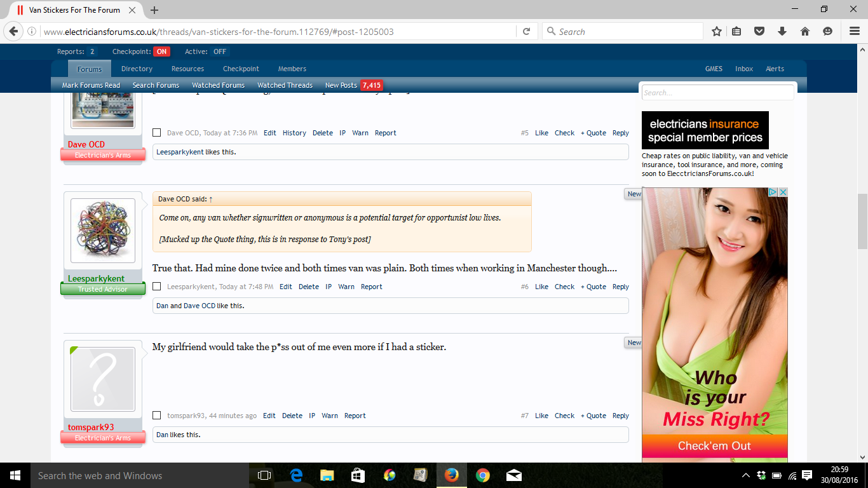Toggle the Active OFF badge
The width and height of the screenshot is (868, 488).
[x=219, y=51]
